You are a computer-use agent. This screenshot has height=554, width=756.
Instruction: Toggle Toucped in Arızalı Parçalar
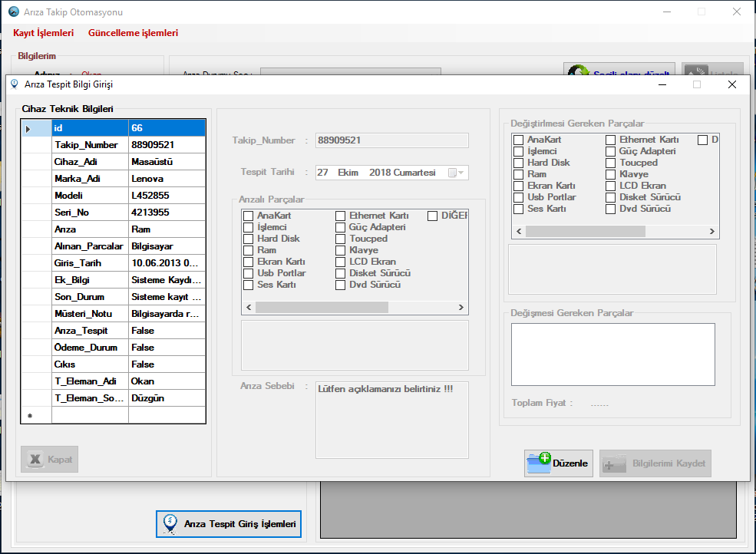pos(341,239)
